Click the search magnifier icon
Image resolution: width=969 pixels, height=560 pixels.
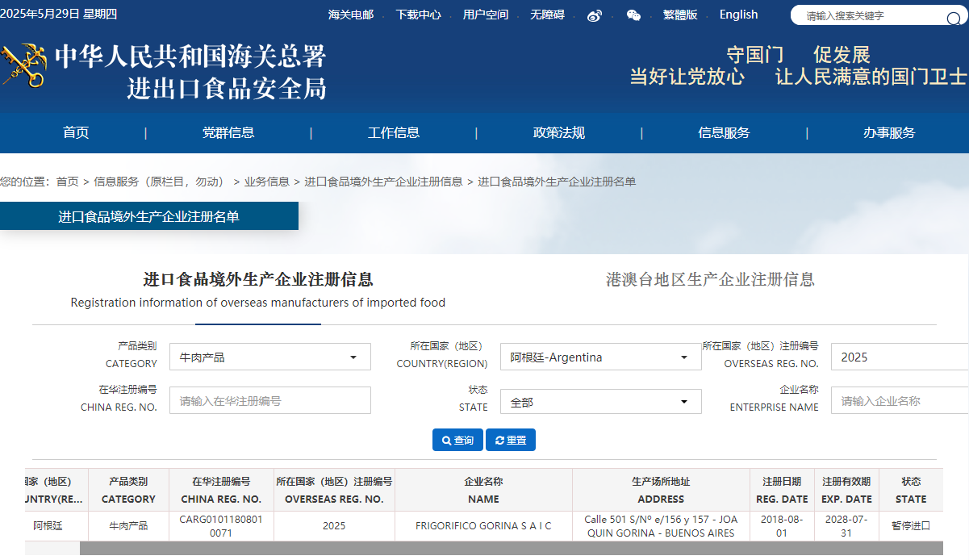[953, 18]
